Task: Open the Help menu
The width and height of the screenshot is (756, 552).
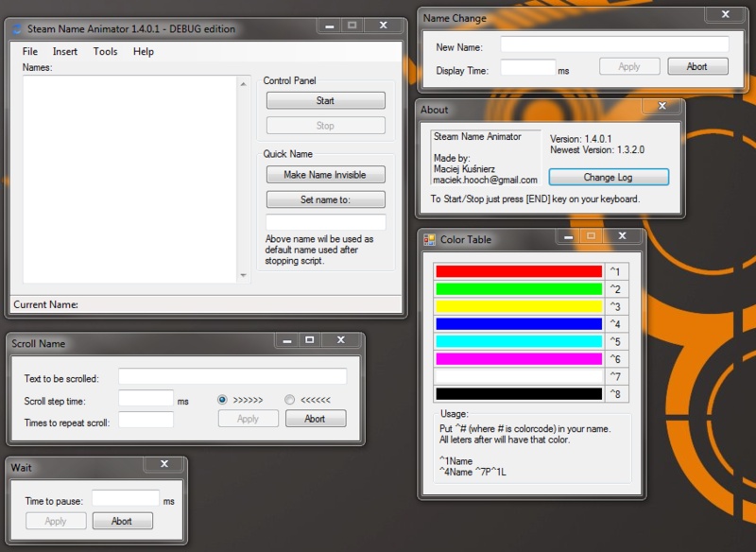Action: (144, 52)
